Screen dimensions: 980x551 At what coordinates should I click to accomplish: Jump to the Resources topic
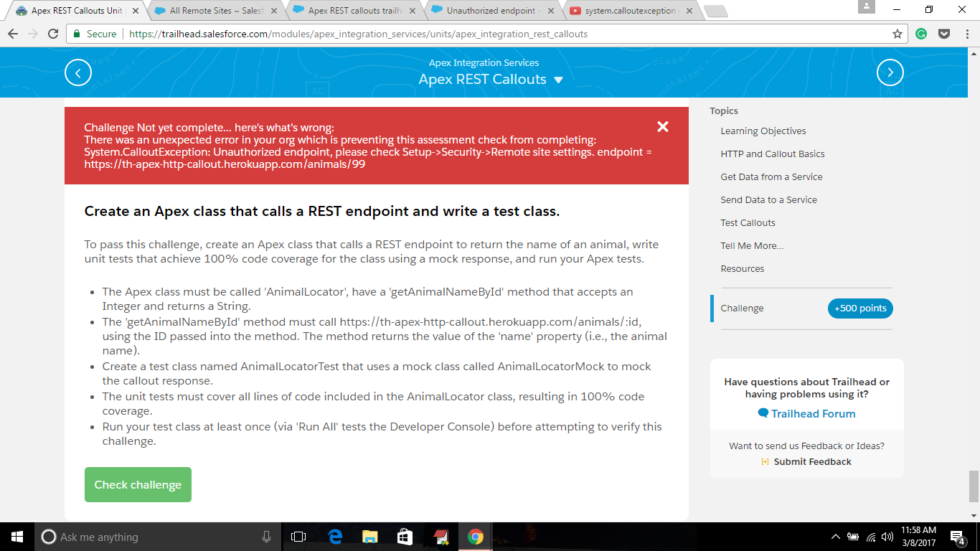coord(743,269)
